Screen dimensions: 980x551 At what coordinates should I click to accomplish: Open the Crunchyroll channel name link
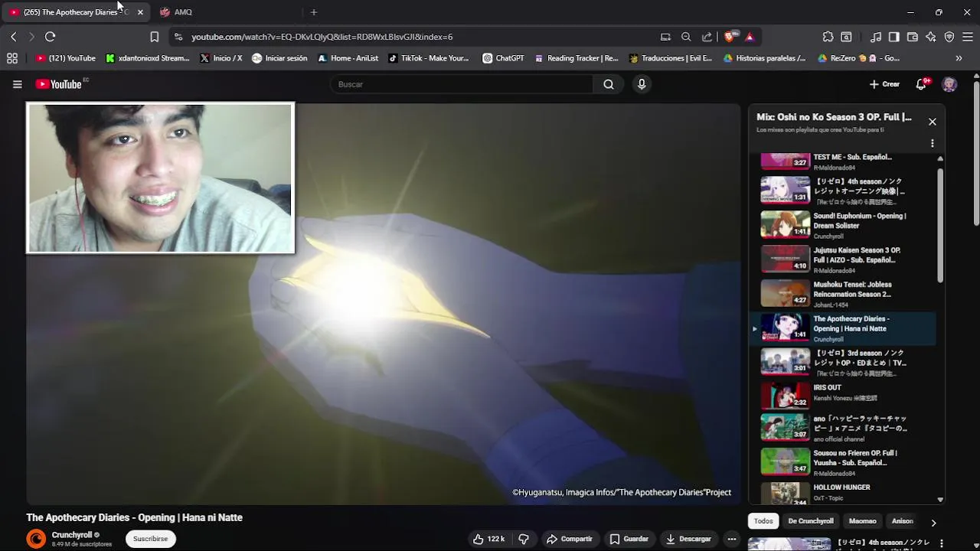coord(72,535)
